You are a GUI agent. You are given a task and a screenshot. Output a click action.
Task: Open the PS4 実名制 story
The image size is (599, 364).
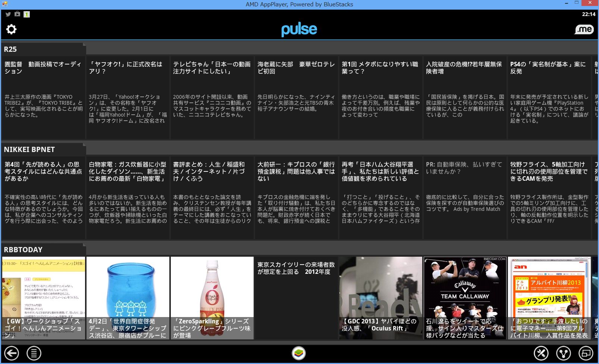(x=549, y=98)
